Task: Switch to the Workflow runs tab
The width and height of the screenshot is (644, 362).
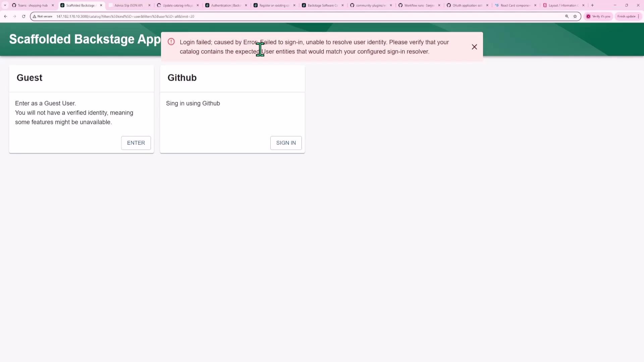Action: point(419,5)
